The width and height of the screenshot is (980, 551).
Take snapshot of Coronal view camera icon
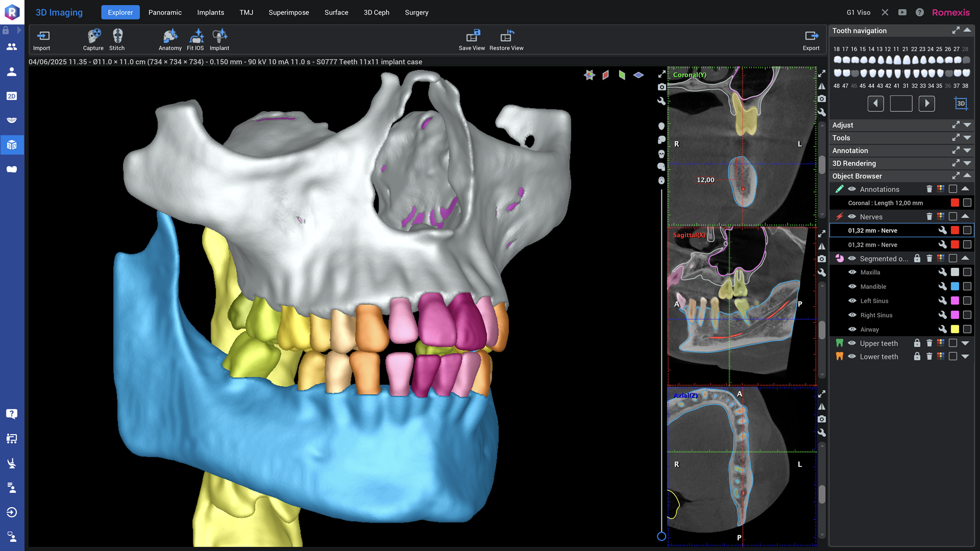(821, 98)
